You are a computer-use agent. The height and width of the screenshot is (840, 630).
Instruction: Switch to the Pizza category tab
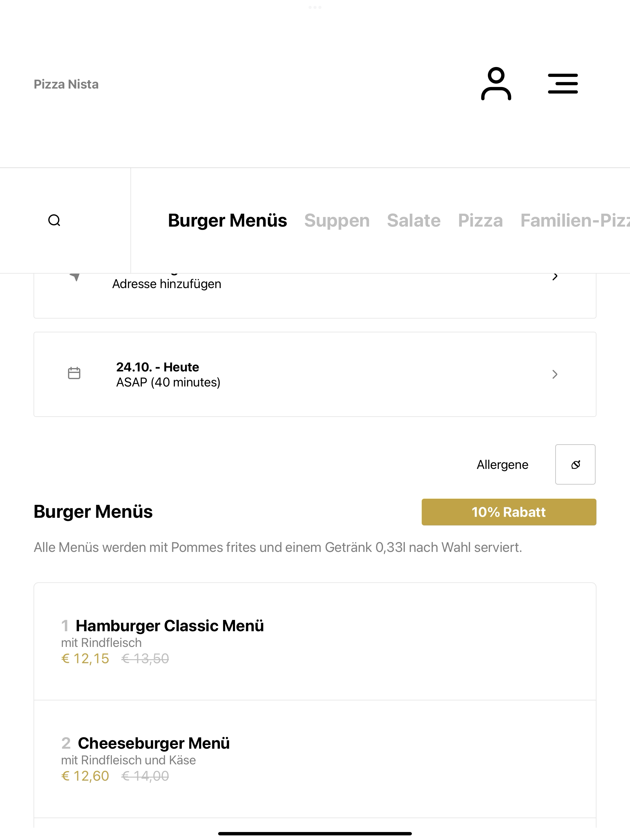(x=480, y=220)
